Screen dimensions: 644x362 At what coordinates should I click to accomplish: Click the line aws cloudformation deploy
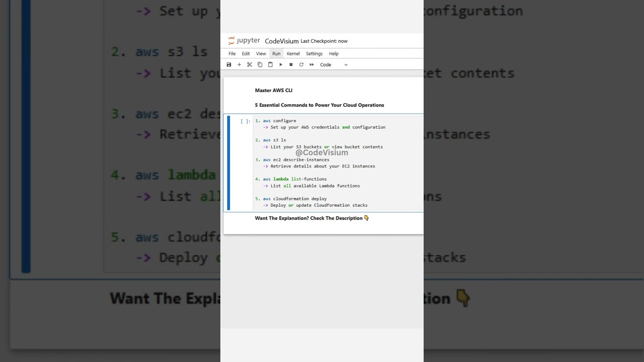pos(291,199)
